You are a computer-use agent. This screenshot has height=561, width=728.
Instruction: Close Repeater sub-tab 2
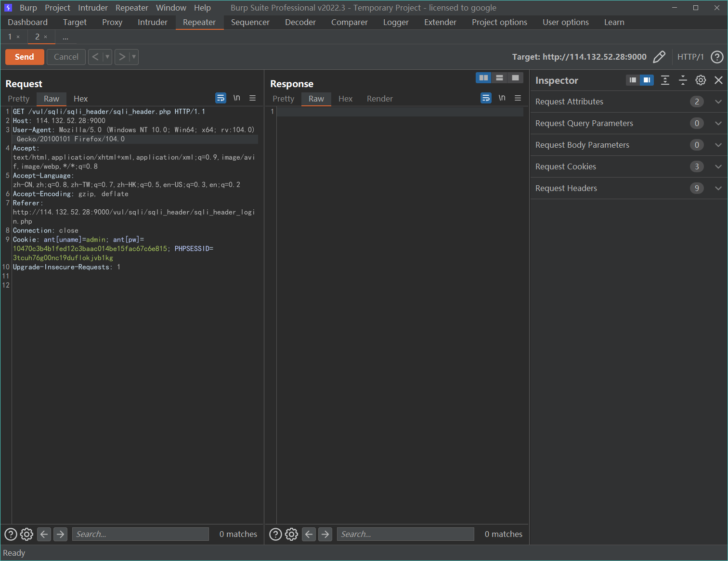point(46,37)
